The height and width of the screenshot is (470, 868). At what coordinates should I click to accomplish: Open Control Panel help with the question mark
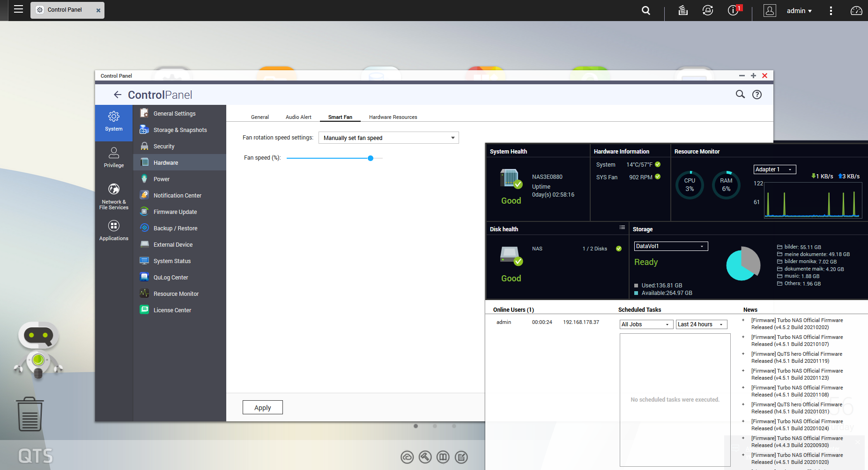pos(757,95)
